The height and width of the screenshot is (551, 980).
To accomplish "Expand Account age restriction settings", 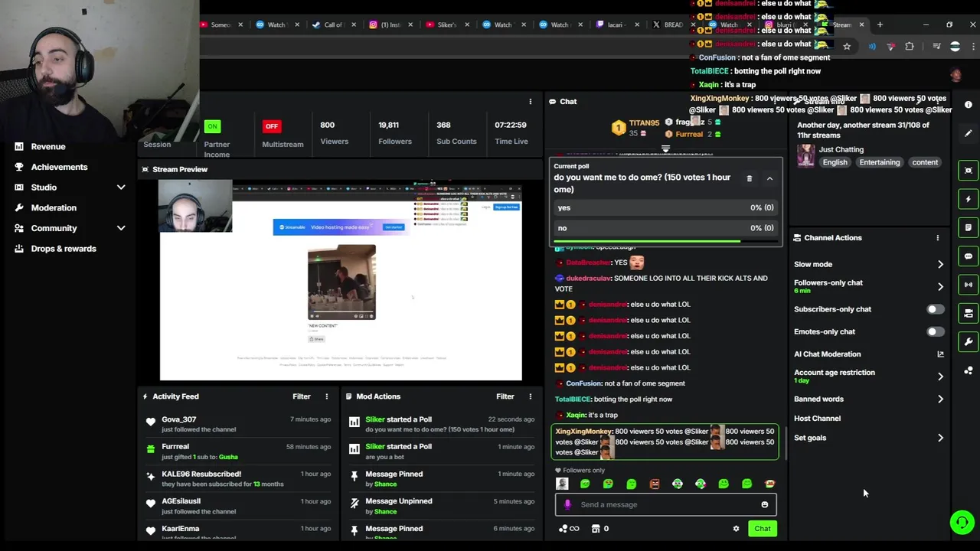I will point(940,377).
